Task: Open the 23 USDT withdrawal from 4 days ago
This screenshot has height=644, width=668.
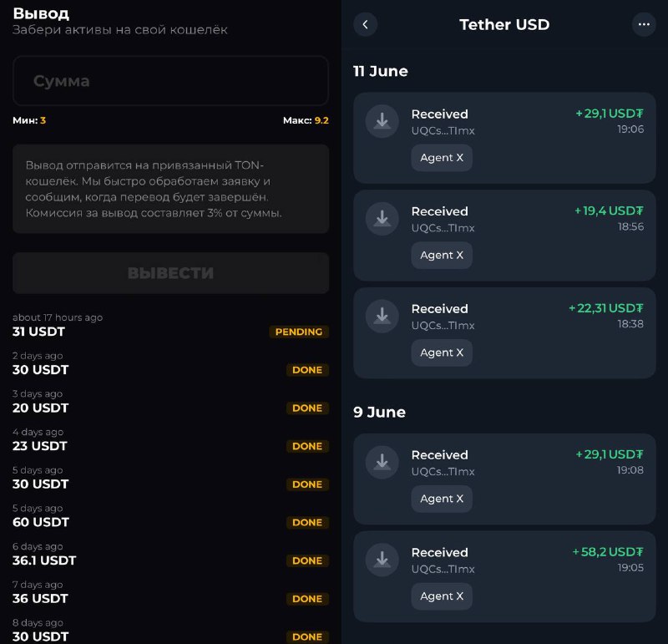Action: pos(170,439)
